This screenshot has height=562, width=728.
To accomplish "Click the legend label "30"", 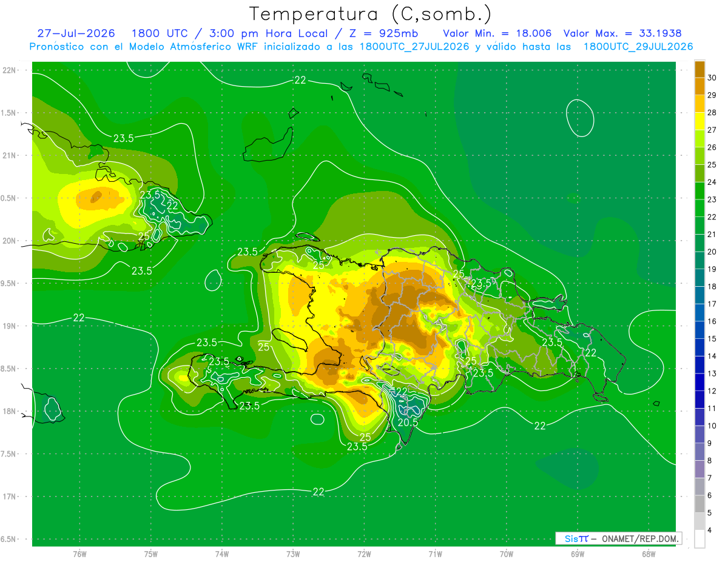I will (x=712, y=78).
